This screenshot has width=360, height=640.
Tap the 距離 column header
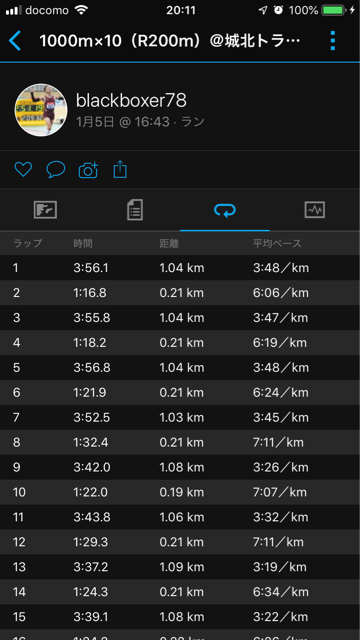pyautogui.click(x=169, y=244)
